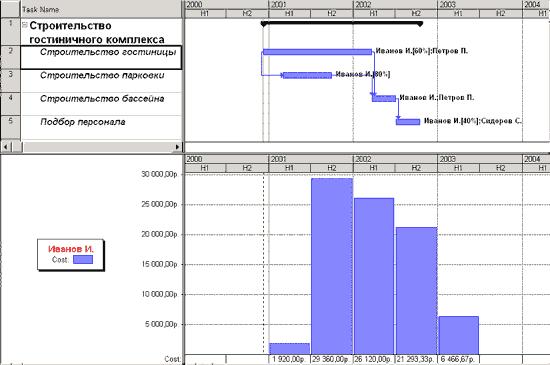Image resolution: width=550 pixels, height=365 pixels.
Task: Click the Иванов И. resource name in the legend
Action: [71, 249]
